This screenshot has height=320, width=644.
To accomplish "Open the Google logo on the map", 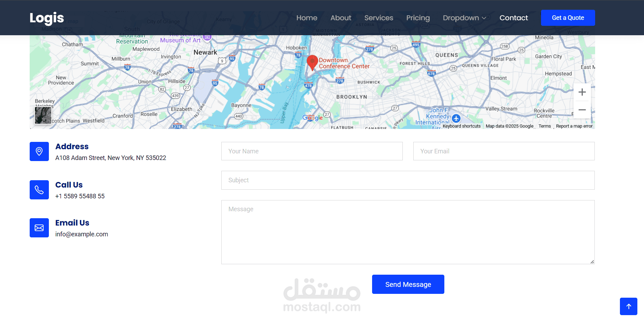I will click(312, 118).
